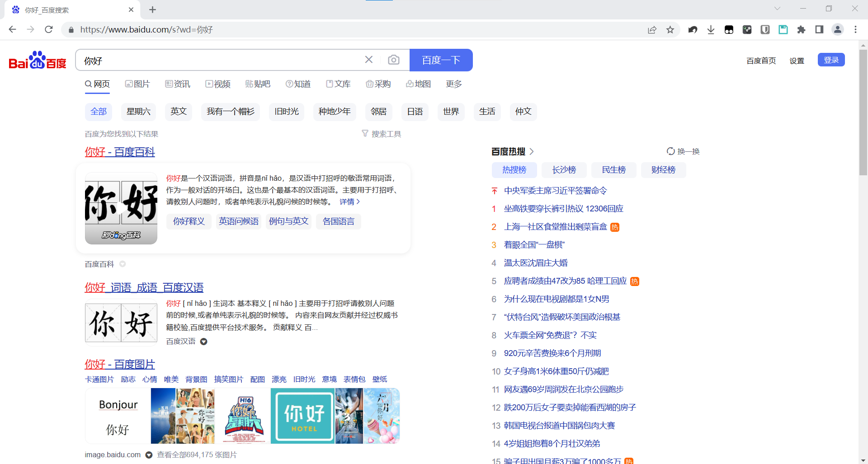This screenshot has width=868, height=464.
Task: Click the share page icon in address bar
Action: (652, 30)
